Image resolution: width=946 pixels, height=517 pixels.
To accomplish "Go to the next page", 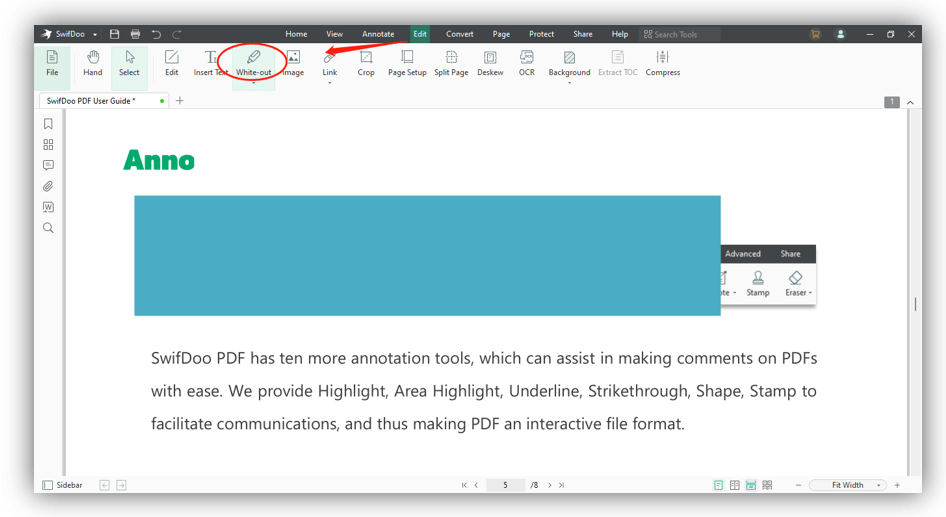I will (550, 485).
